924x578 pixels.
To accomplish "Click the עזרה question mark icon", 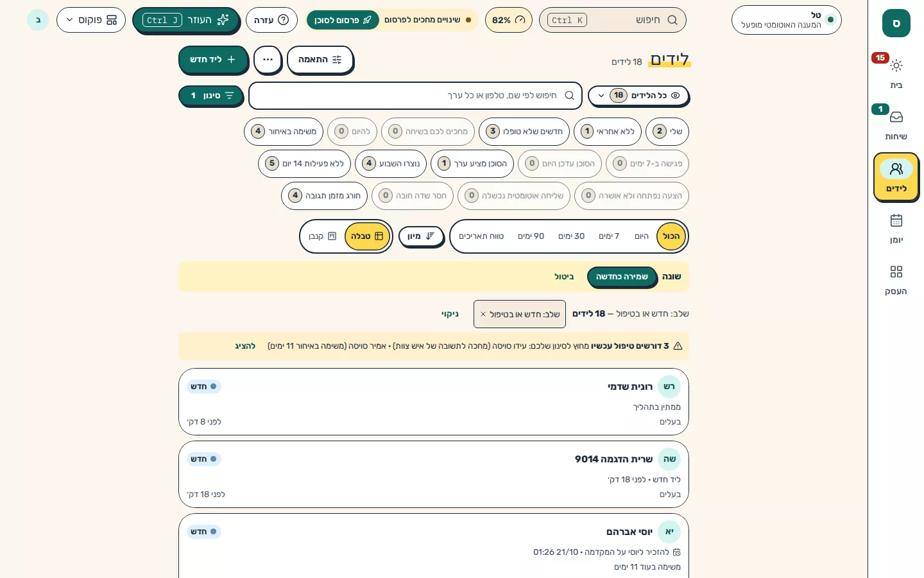I will [x=283, y=20].
